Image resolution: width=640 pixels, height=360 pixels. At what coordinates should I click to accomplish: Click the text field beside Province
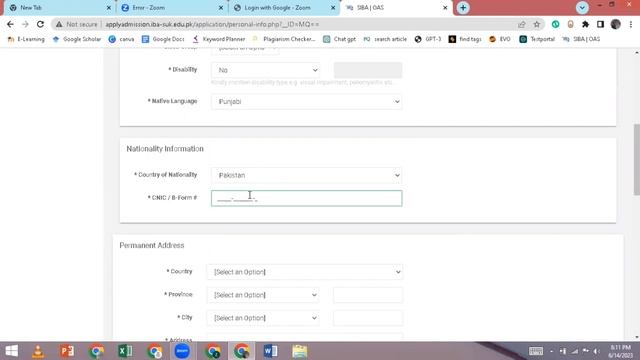(x=368, y=295)
